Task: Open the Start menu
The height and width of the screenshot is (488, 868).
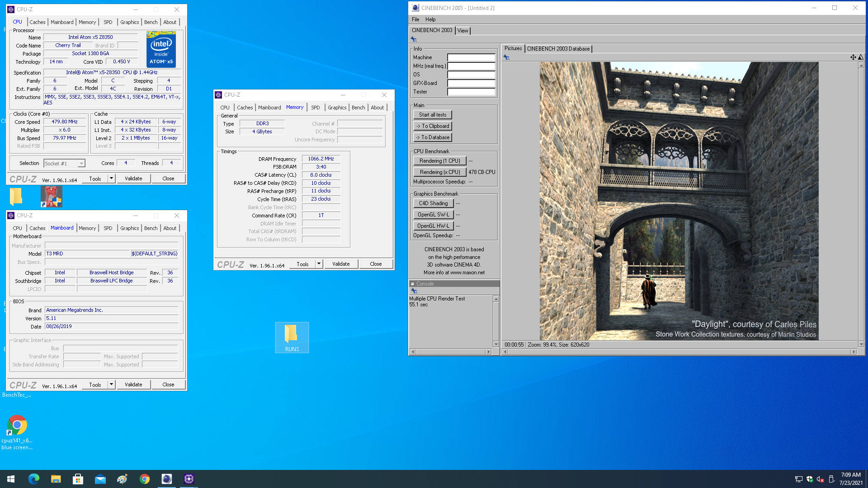Action: [11, 479]
